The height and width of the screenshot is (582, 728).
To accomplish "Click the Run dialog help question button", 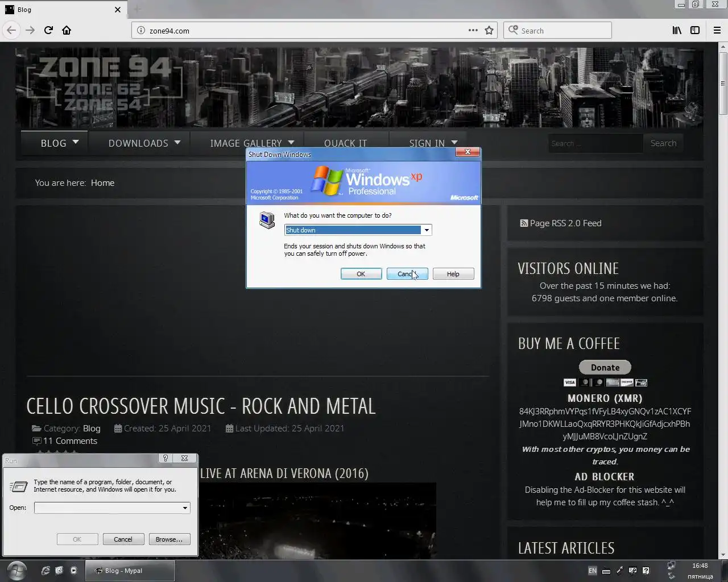I will pos(166,458).
